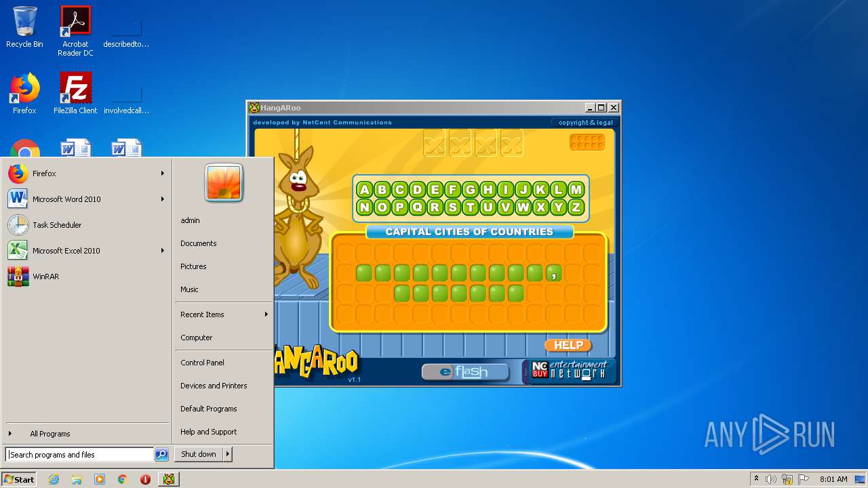Screen dimensions: 868x488
Task: Guess letter E in HangARoo
Action: (x=435, y=190)
